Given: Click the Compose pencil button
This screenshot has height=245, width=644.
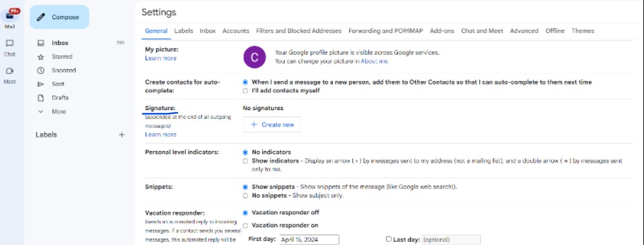Looking at the screenshot, I should pos(59,17).
